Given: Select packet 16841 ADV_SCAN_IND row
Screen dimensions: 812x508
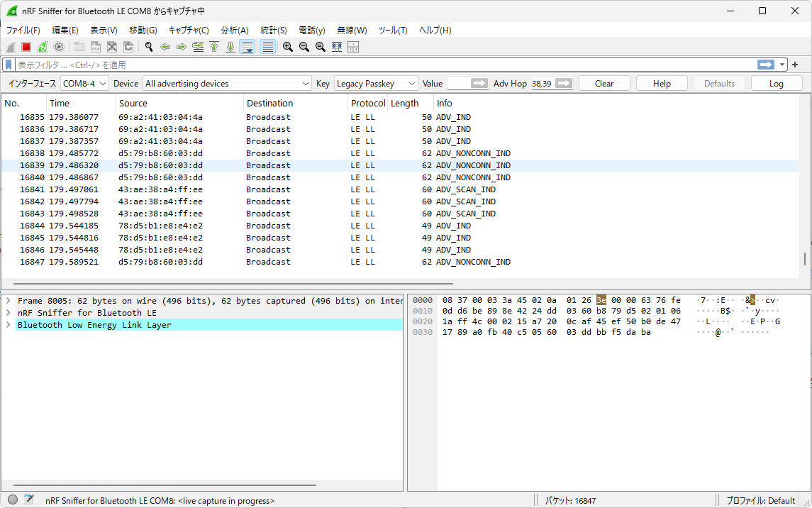Looking at the screenshot, I should click(400, 189).
